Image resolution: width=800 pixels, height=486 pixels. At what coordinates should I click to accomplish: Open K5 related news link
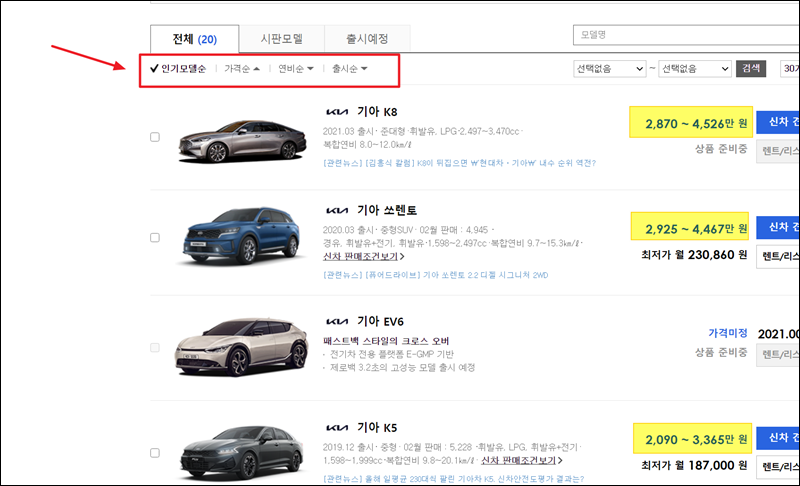coord(453,479)
